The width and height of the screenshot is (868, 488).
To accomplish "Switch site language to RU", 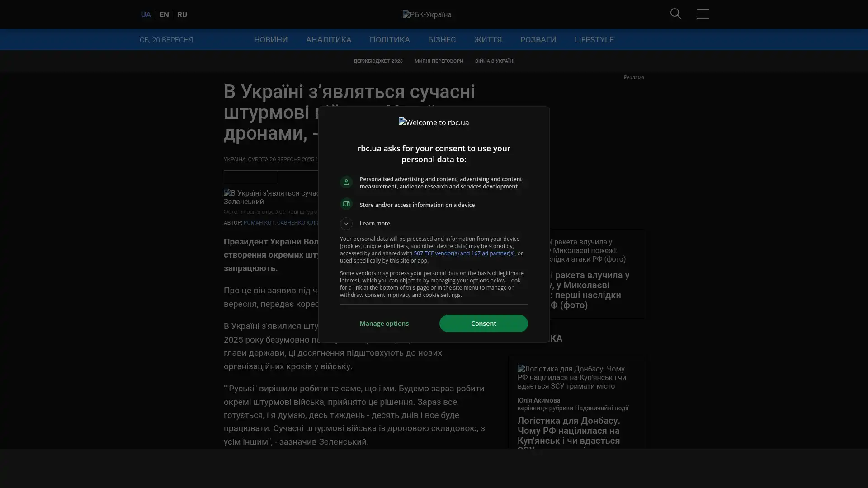I will coord(182,14).
